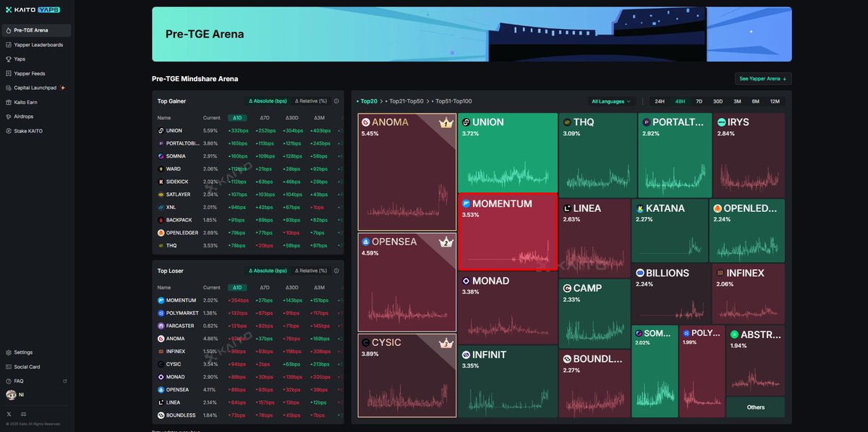The height and width of the screenshot is (432, 868).
Task: Open Pre-TGE Arena in the sidebar
Action: click(36, 30)
